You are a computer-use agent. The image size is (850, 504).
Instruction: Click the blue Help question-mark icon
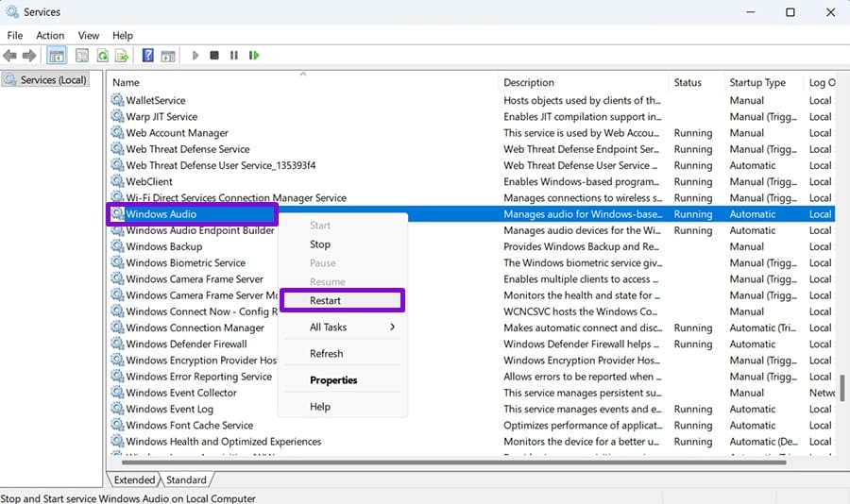click(147, 56)
